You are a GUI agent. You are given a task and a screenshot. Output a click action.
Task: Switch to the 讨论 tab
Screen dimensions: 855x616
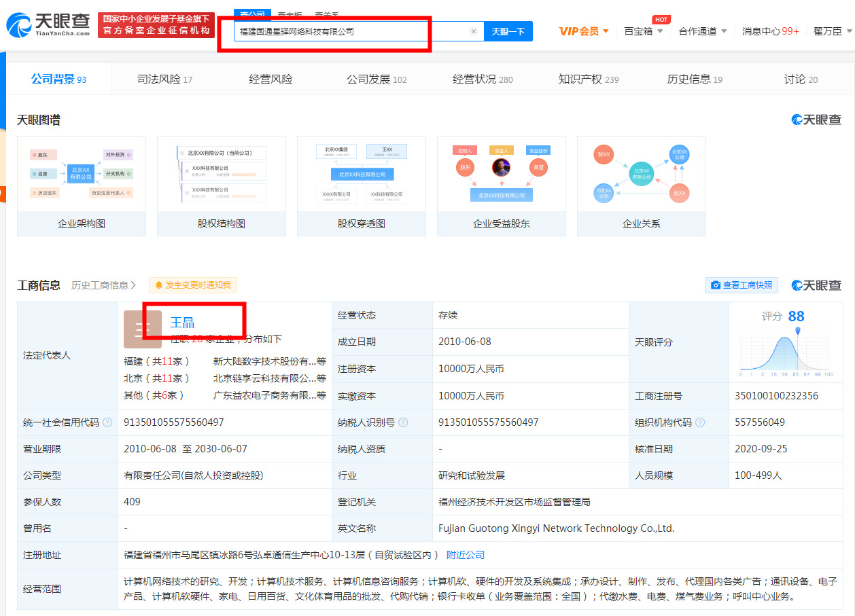801,79
